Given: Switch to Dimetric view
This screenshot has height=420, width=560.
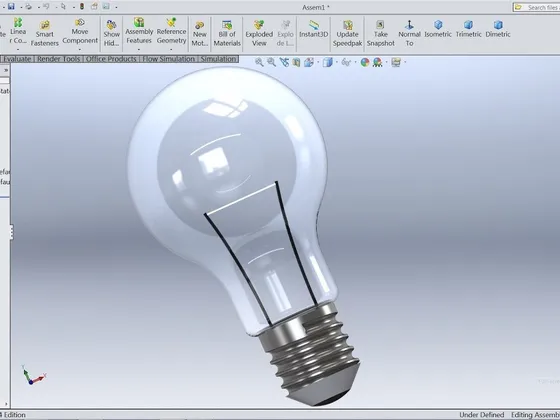Looking at the screenshot, I should click(x=498, y=29).
